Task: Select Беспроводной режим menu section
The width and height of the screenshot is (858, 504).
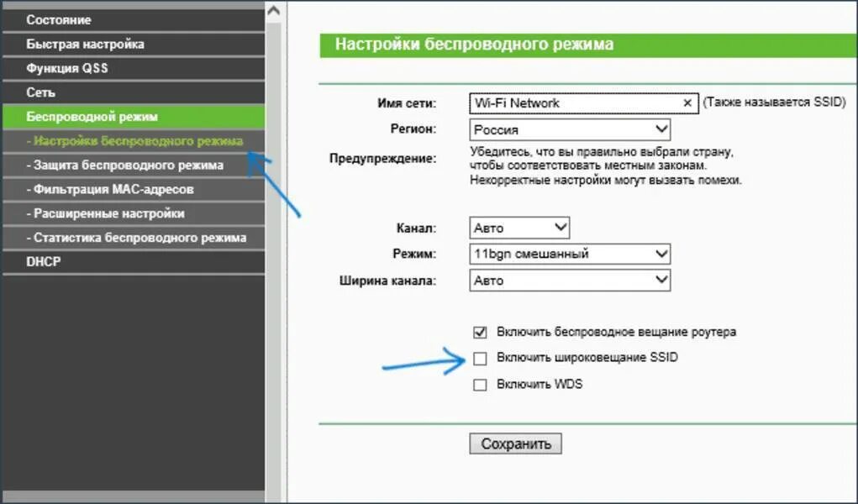Action: 134,117
